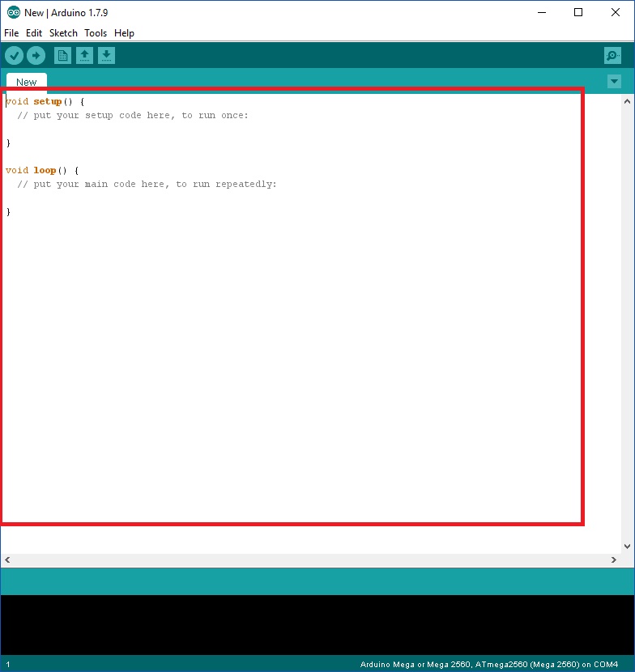Image resolution: width=635 pixels, height=672 pixels.
Task: Select the New sketch tab
Action: tap(27, 82)
